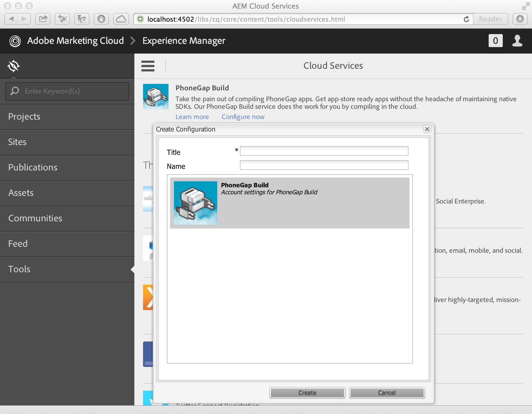Select Tools in the side rail
This screenshot has height=414, width=532.
click(67, 269)
